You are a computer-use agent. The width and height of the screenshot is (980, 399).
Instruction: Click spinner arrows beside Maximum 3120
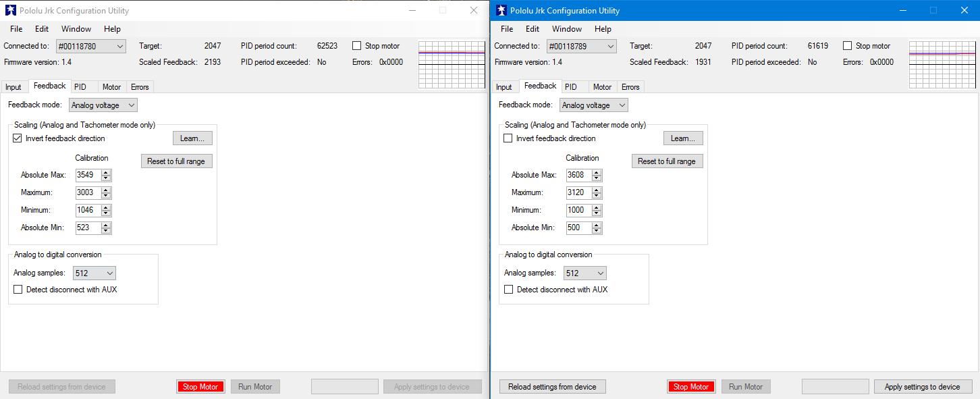pos(597,192)
